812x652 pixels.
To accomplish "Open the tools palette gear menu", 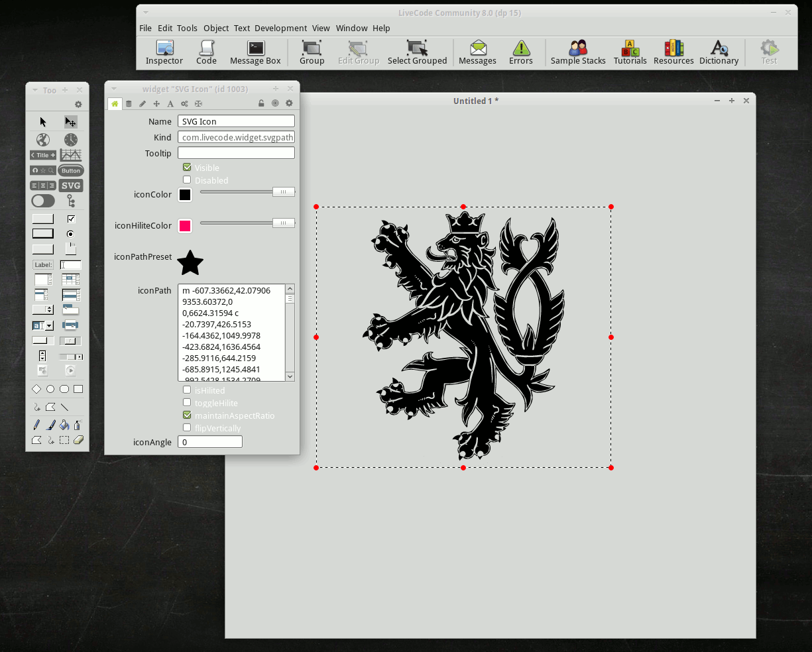I will point(78,105).
